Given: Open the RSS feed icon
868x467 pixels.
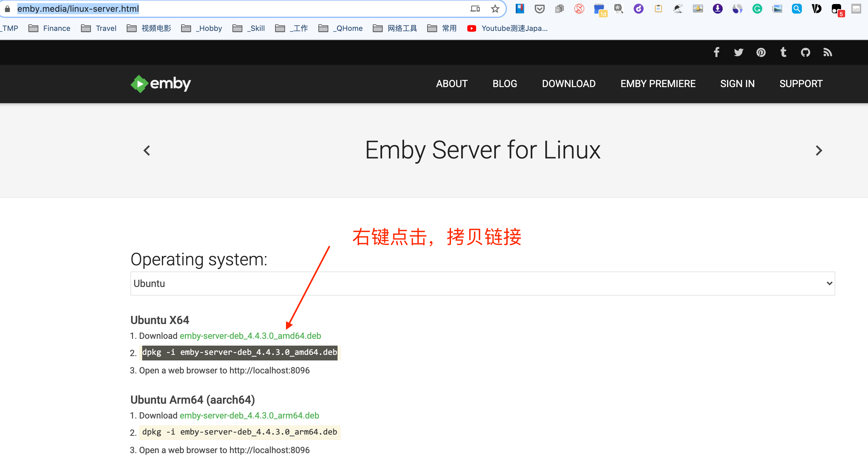Looking at the screenshot, I should (x=828, y=52).
